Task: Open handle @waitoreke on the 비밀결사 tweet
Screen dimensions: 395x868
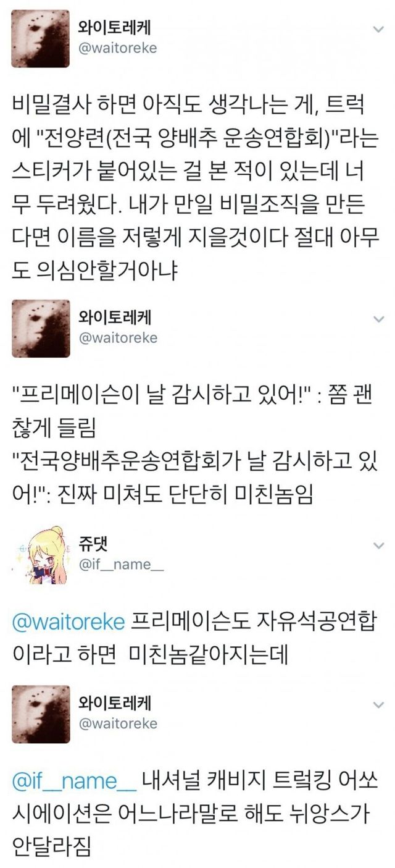Action: pyautogui.click(x=118, y=48)
